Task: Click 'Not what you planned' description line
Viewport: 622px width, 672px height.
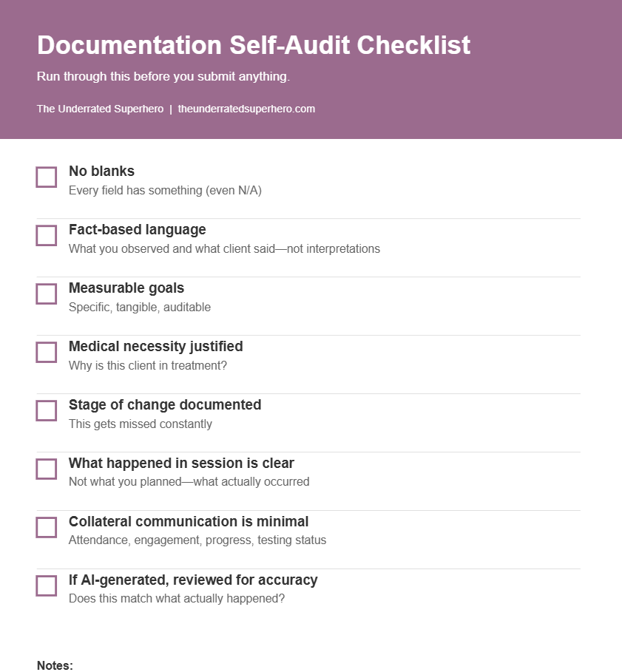Action: tap(189, 482)
